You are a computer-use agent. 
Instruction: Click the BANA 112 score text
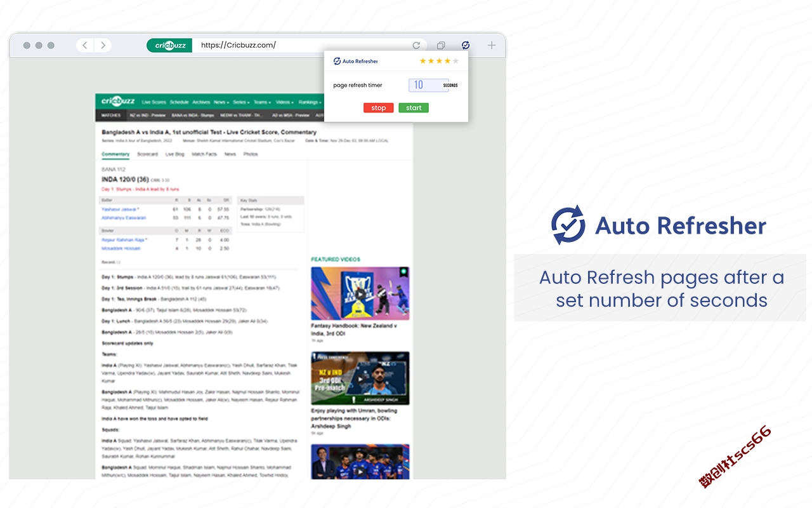(x=114, y=170)
